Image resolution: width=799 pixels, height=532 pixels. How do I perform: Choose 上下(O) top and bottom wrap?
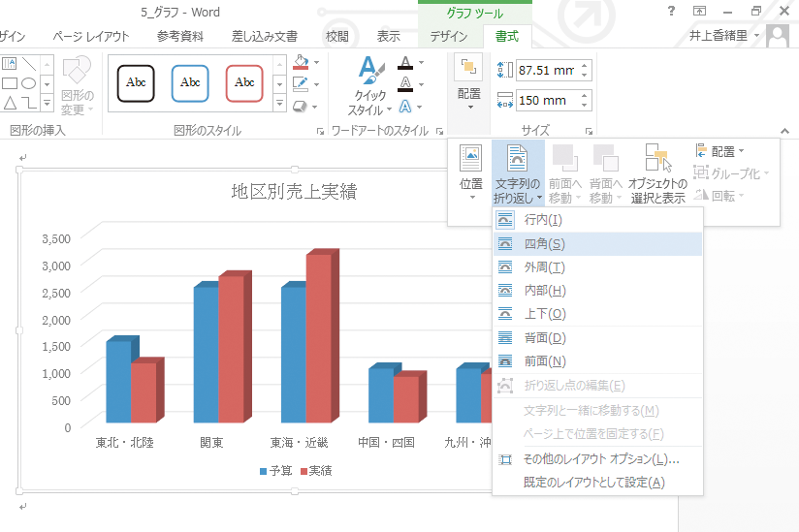coord(597,314)
